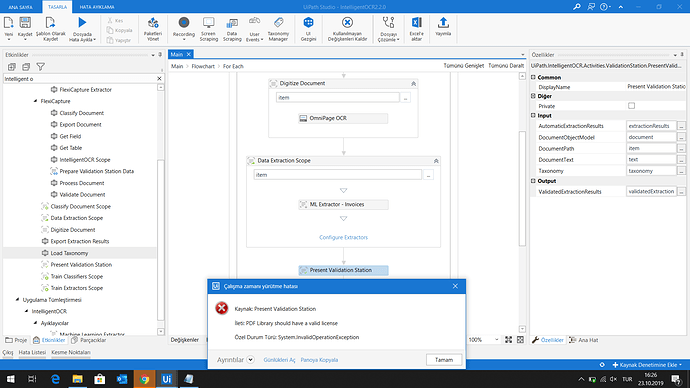Image resolution: width=690 pixels, height=388 pixels.
Task: Click the Configure Extractors link
Action: pos(343,237)
